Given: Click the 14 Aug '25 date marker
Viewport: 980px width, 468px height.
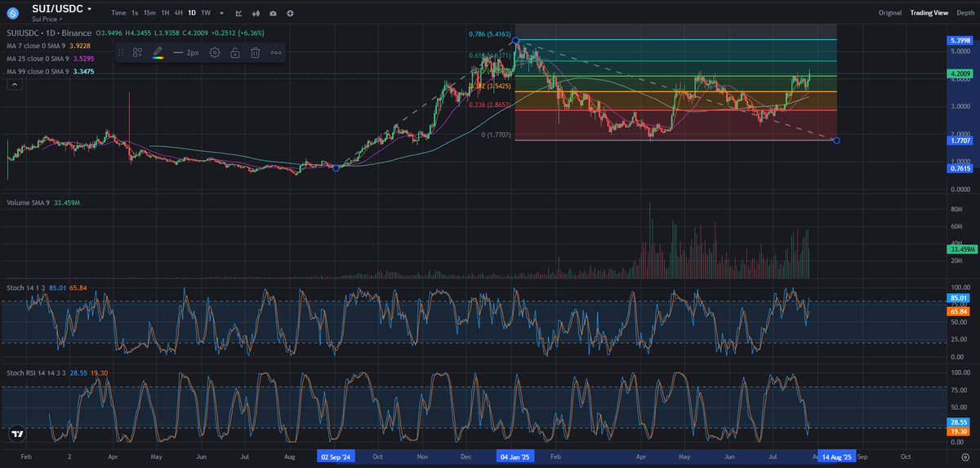Looking at the screenshot, I should (837, 457).
